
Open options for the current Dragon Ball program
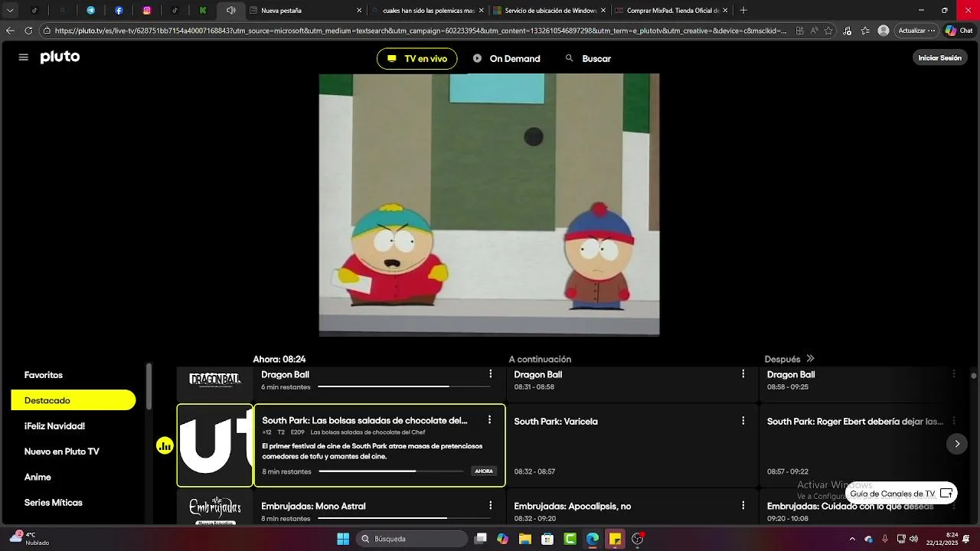pos(491,374)
